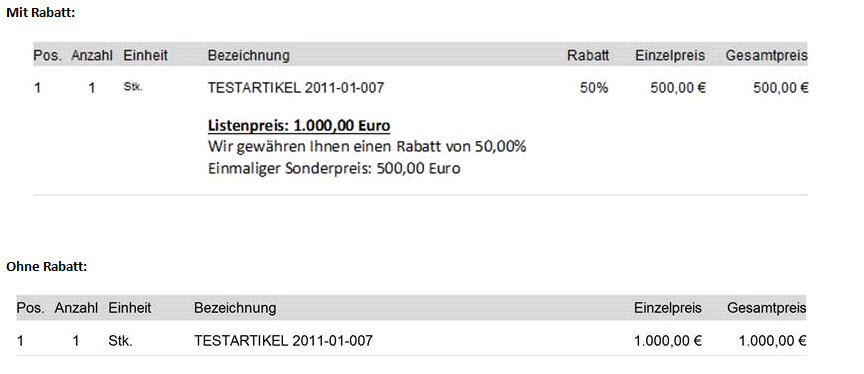Click 'Bezeichnung' header in lower table
The image size is (864, 374).
coord(235,308)
